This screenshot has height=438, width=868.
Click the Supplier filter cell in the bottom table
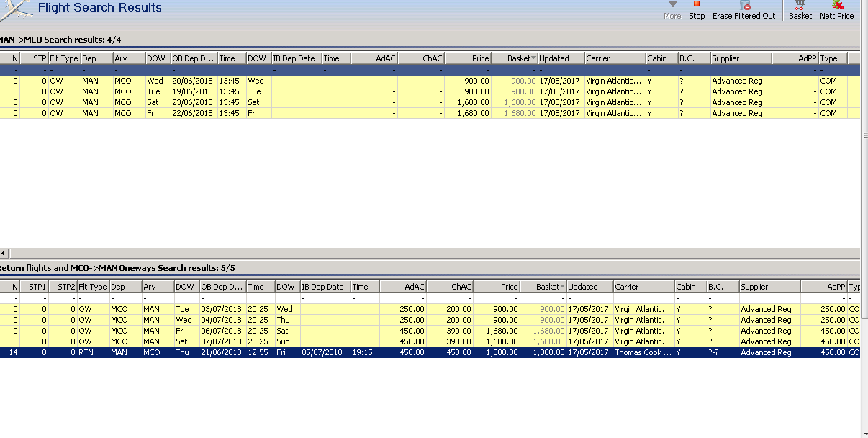769,298
